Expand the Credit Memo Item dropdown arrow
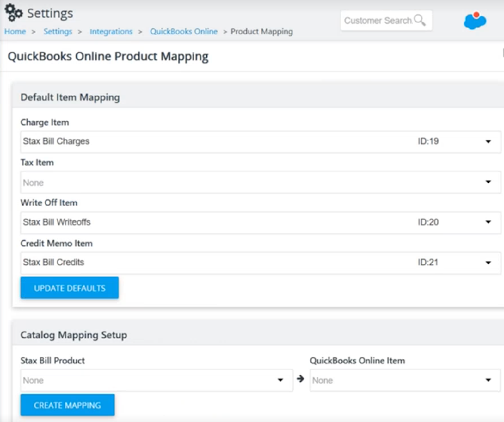Screen dimensions: 504x422 click(488, 263)
